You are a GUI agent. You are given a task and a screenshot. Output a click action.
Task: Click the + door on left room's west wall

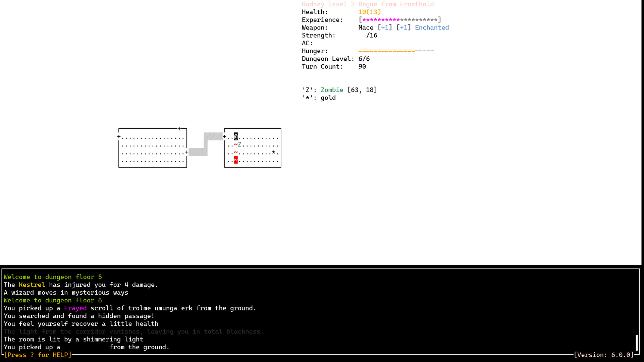[119, 137]
